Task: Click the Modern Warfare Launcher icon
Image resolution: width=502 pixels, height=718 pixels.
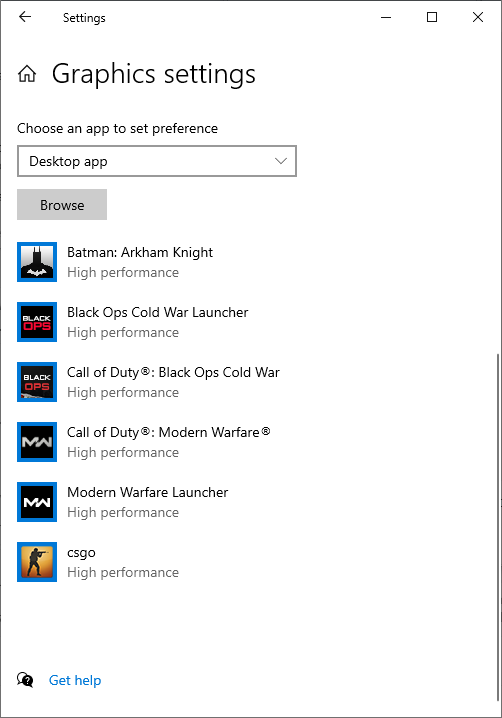Action: (x=37, y=502)
